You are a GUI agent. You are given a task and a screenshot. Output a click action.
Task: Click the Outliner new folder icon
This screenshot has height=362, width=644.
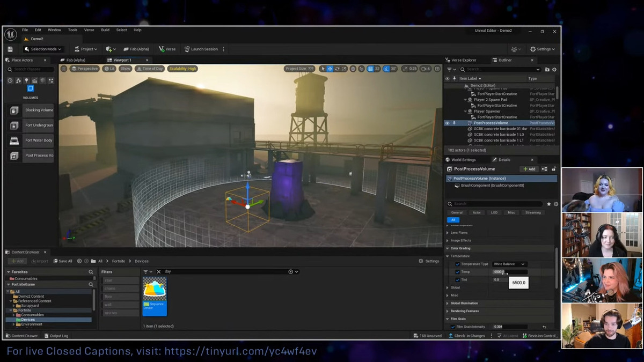click(x=547, y=69)
